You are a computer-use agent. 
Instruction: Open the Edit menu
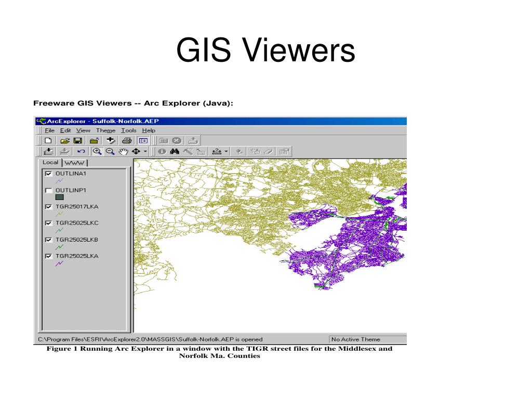pyautogui.click(x=65, y=130)
